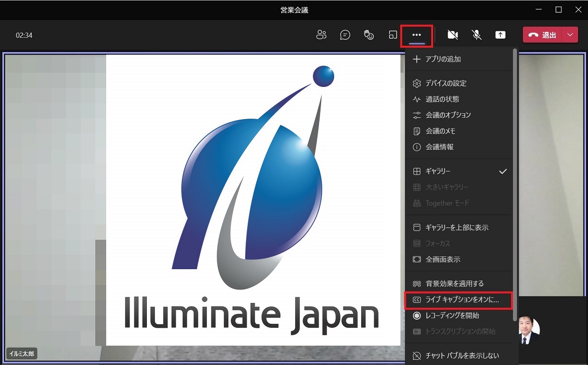Open the meeting chat icon
The image size is (588, 365).
(x=345, y=35)
